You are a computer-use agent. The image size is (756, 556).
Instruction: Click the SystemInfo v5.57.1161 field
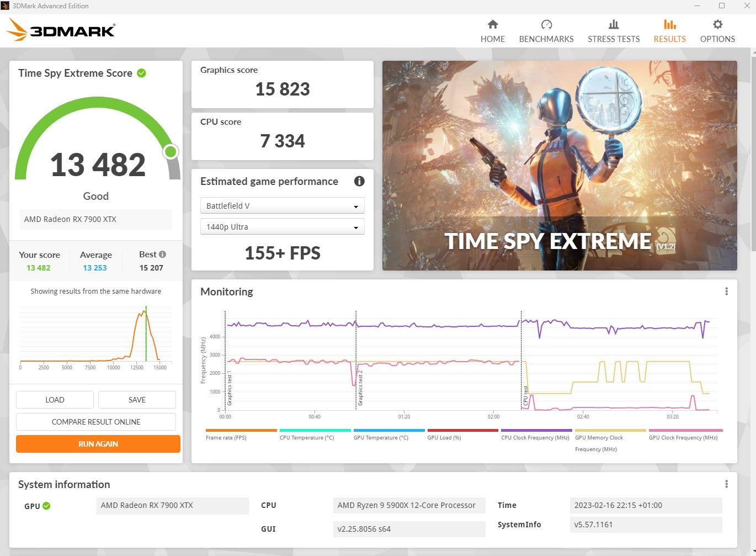point(646,525)
